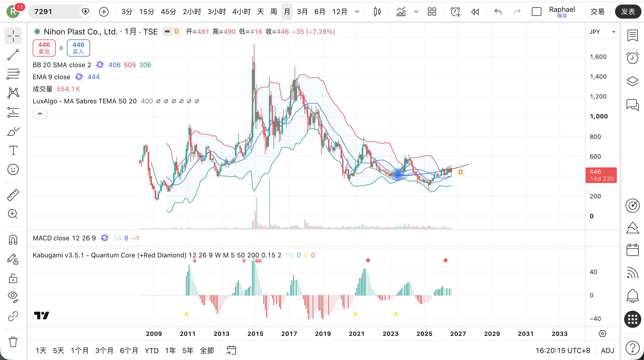Select the text annotation tool

coord(13,150)
